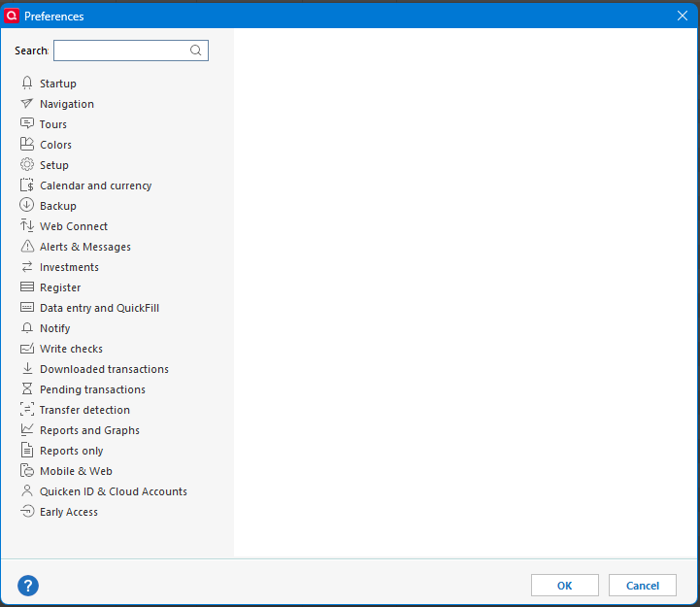Select Reports only category
Viewport: 700px width, 607px height.
tap(71, 451)
